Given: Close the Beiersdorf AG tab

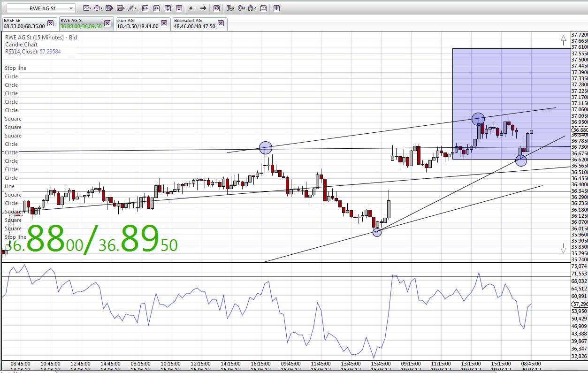Looking at the screenshot, I should click(221, 23).
